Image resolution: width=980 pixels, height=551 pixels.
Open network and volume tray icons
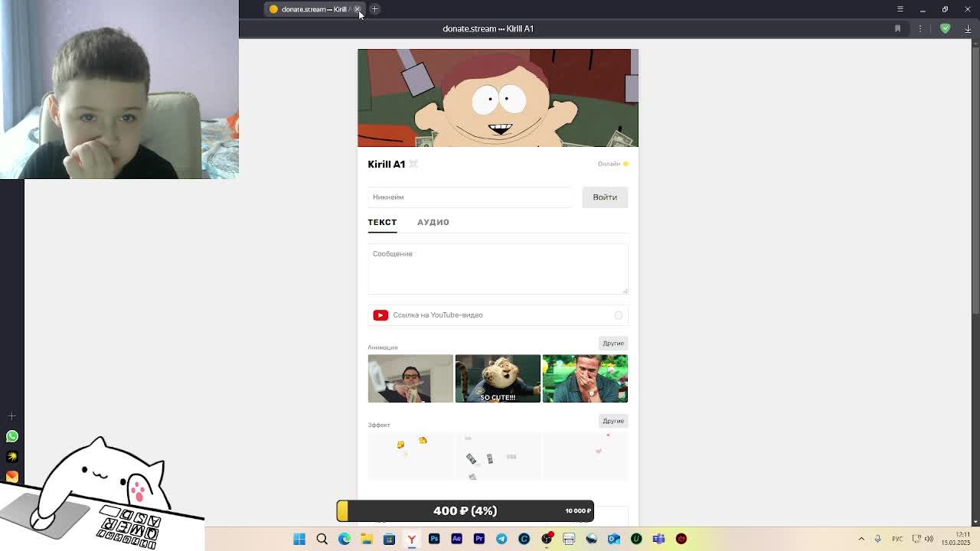[x=924, y=539]
